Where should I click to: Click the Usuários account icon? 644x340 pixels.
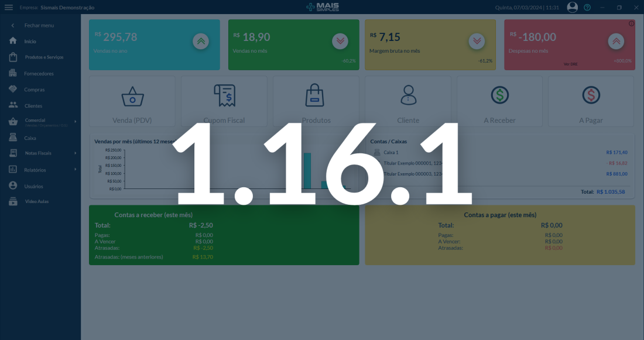click(13, 186)
